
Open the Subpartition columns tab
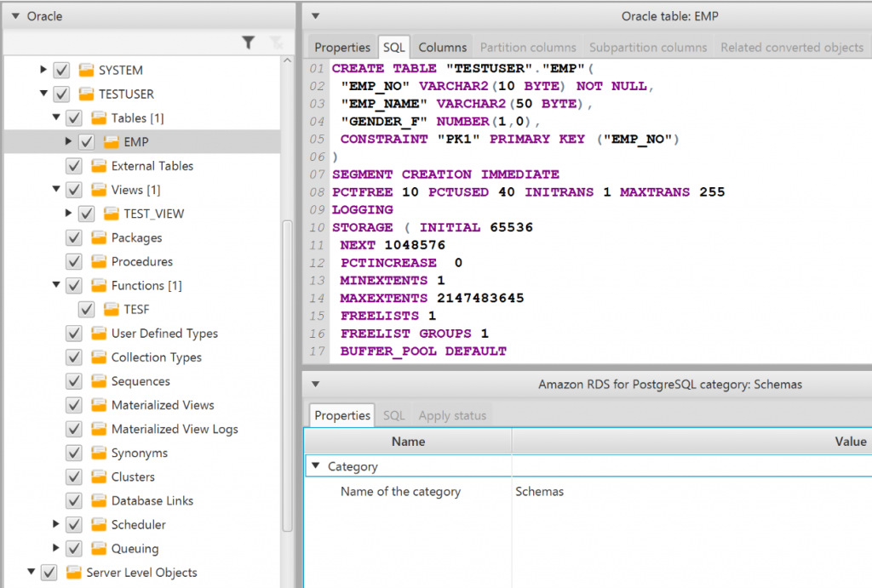(x=648, y=48)
